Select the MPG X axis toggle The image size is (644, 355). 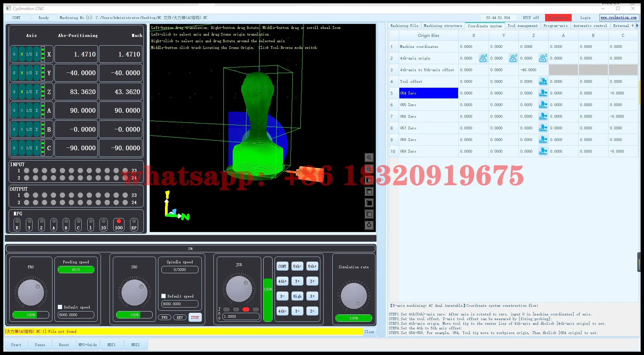click(x=17, y=224)
